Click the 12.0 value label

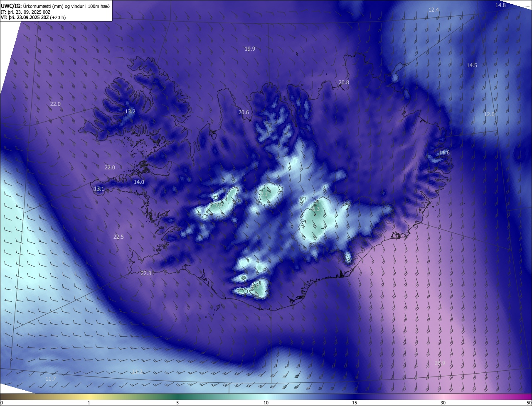490,115
